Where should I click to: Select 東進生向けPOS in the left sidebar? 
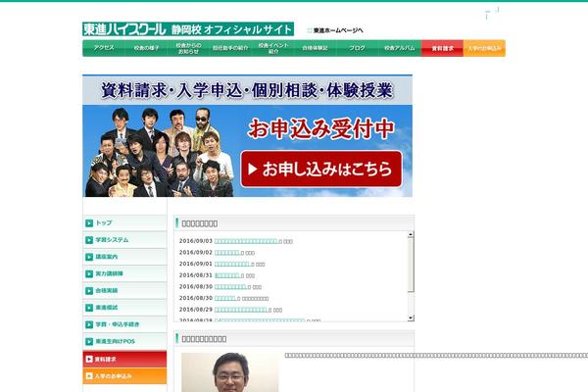click(x=124, y=341)
